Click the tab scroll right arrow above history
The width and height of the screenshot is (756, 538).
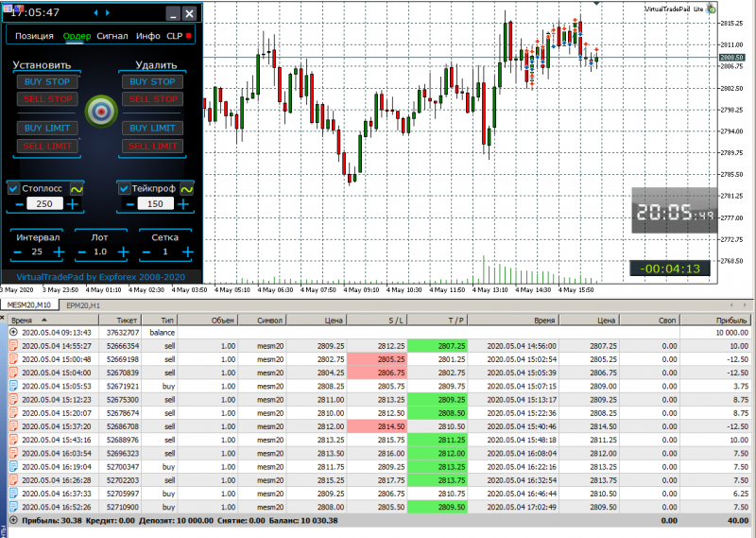(745, 305)
